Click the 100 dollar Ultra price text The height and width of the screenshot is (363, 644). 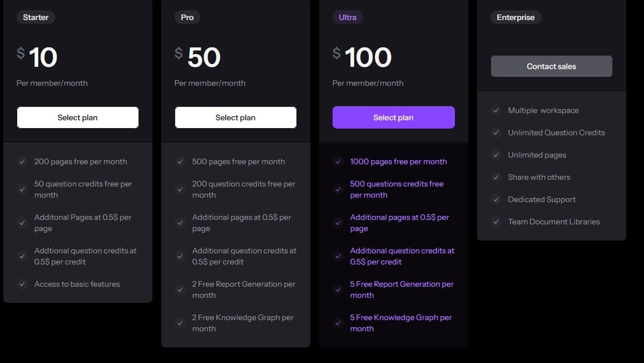coord(369,56)
